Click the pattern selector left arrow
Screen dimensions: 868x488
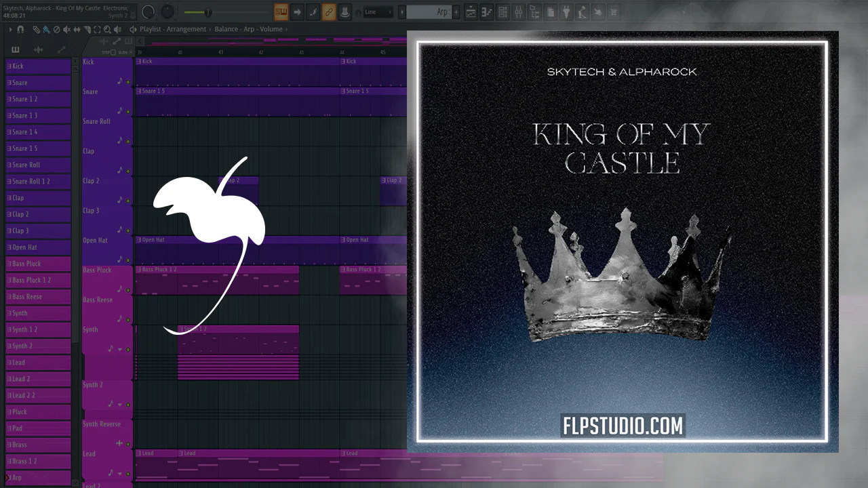(x=402, y=12)
